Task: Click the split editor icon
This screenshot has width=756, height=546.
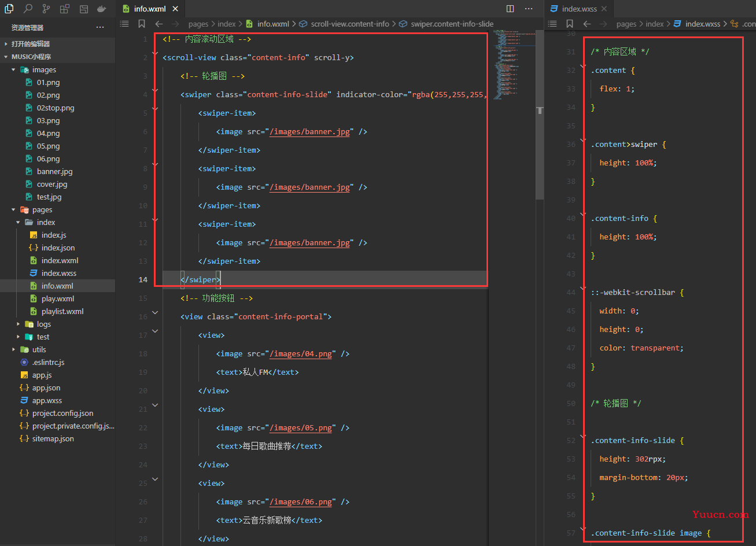Action: (x=510, y=9)
